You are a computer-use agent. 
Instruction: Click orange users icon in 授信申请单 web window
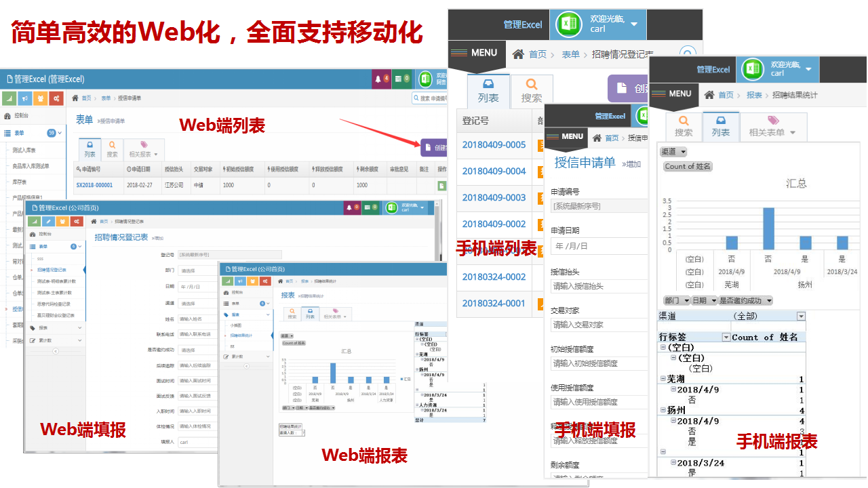tap(41, 98)
